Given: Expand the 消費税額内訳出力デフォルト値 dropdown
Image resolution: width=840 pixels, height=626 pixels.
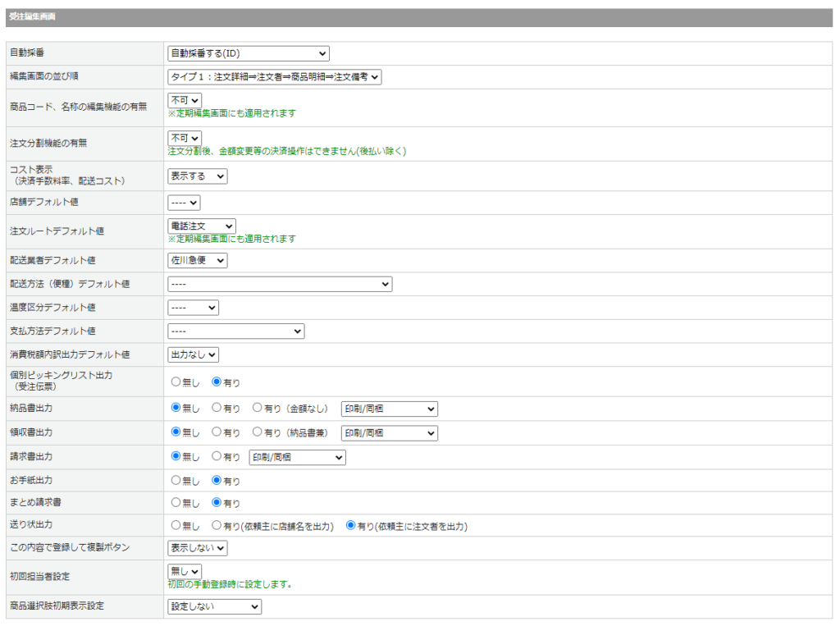Looking at the screenshot, I should click(193, 354).
